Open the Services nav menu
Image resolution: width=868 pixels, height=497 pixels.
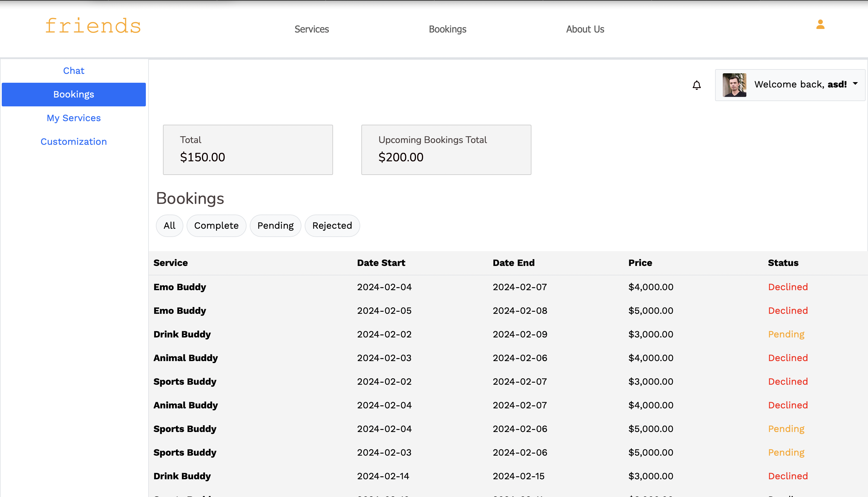tap(311, 29)
